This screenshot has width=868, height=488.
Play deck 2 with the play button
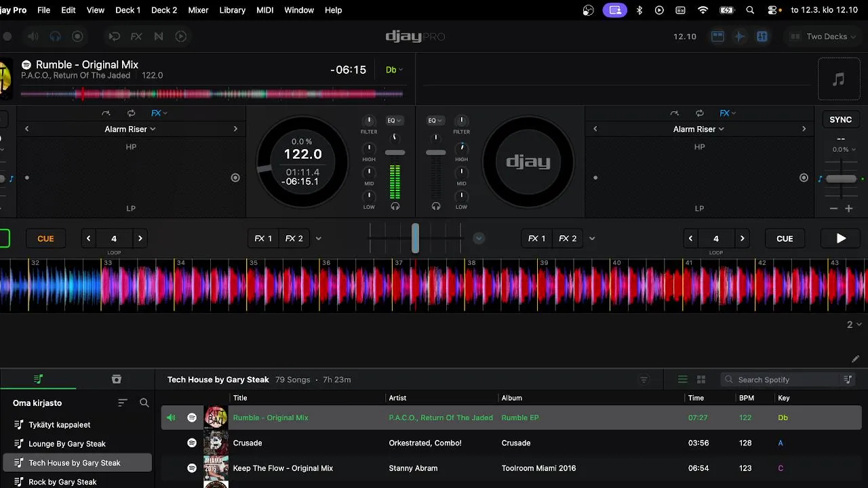coord(841,239)
